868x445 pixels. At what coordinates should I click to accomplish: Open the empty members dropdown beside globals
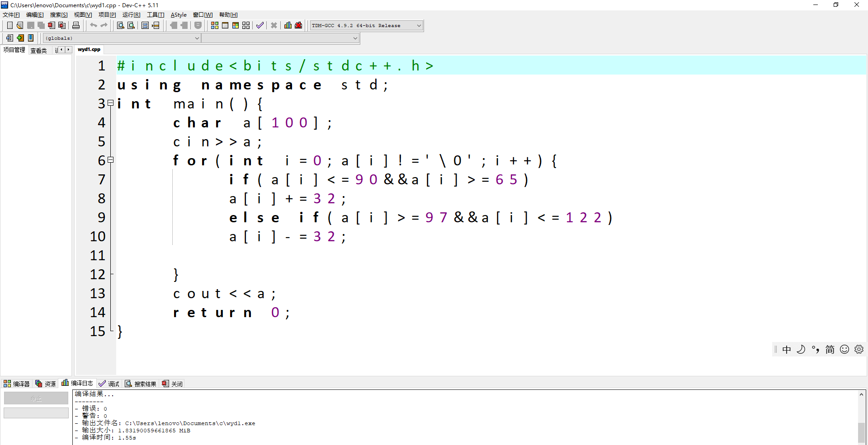coord(280,38)
